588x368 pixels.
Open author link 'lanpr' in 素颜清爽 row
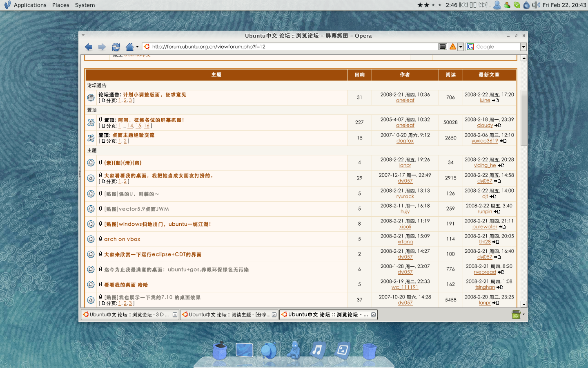tap(405, 165)
